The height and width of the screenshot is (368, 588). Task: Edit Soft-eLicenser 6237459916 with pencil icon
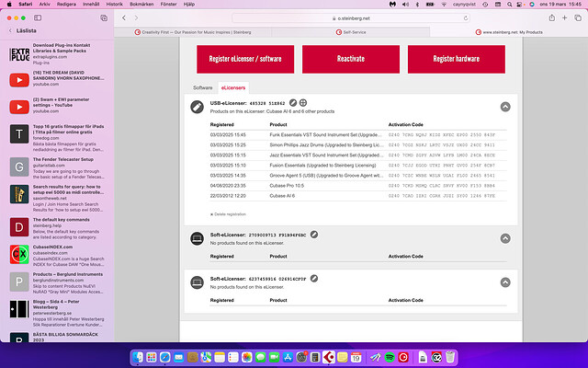tap(314, 278)
